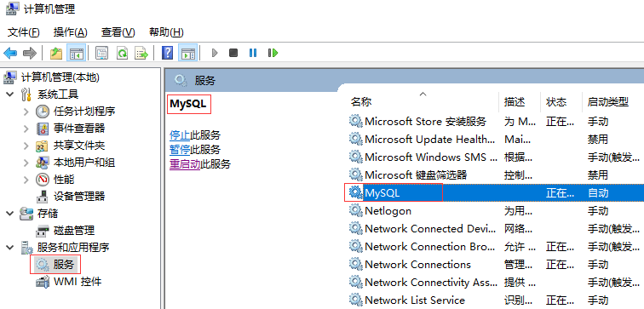
Task: Click the Back arrow toolbar icon
Action: [10, 53]
